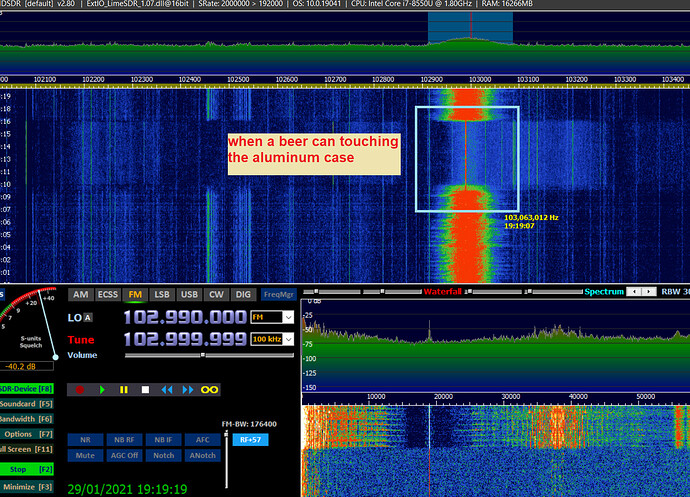Click the AGC Off button

pyautogui.click(x=125, y=455)
